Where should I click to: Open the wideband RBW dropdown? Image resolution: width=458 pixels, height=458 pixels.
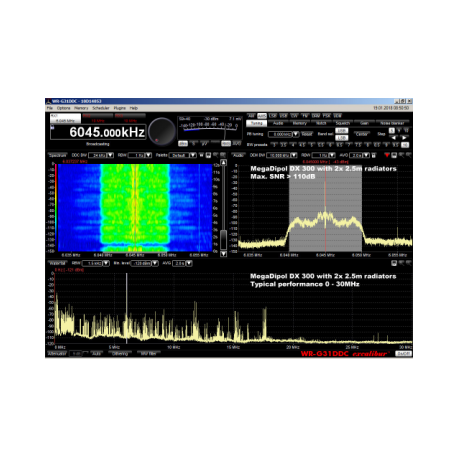click(106, 263)
